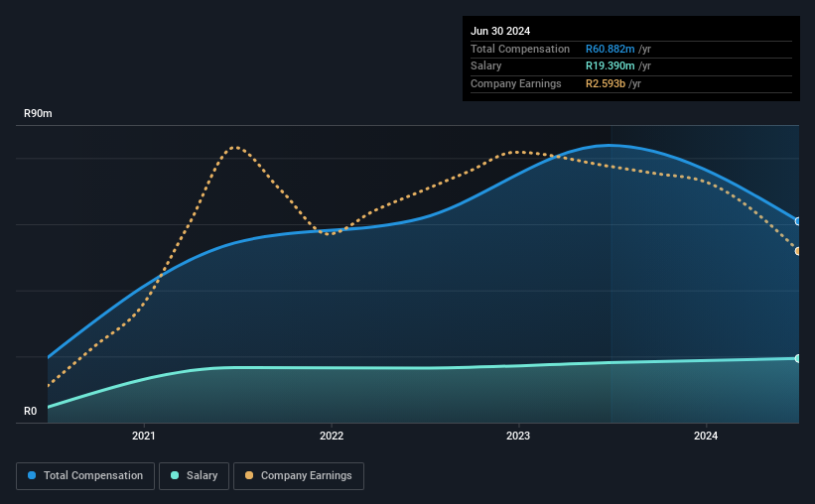The width and height of the screenshot is (815, 504).
Task: Click the R19.390m salary value
Action: [x=611, y=66]
